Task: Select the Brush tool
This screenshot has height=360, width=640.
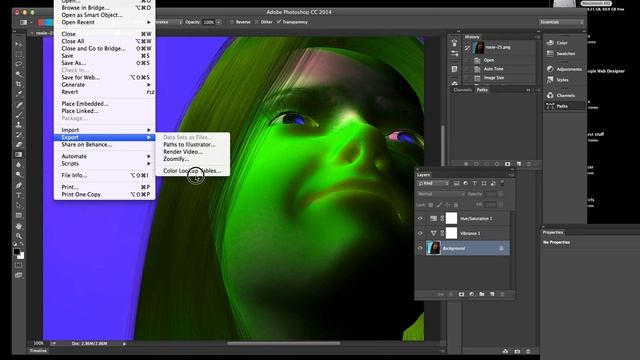Action: click(19, 115)
